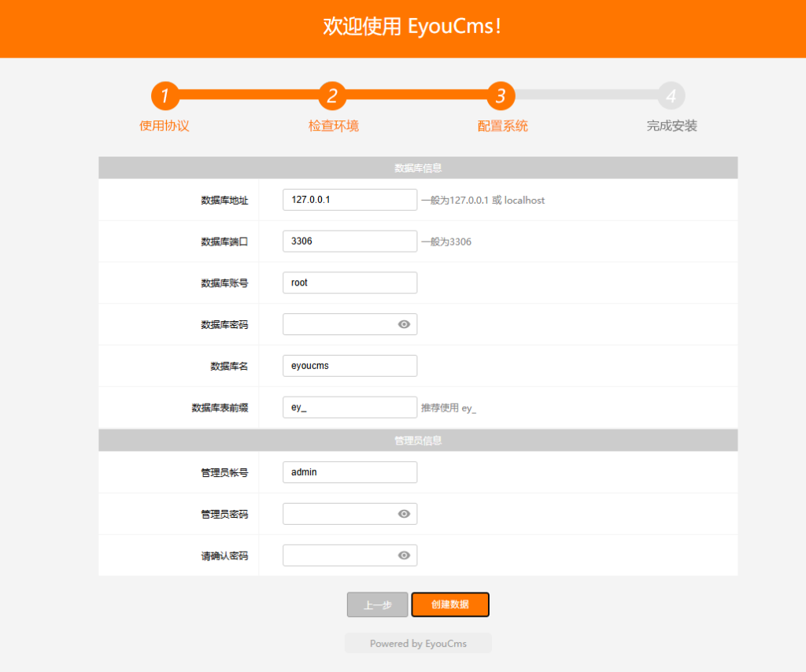Click hint text 一般为3306
806x672 pixels.
(446, 242)
